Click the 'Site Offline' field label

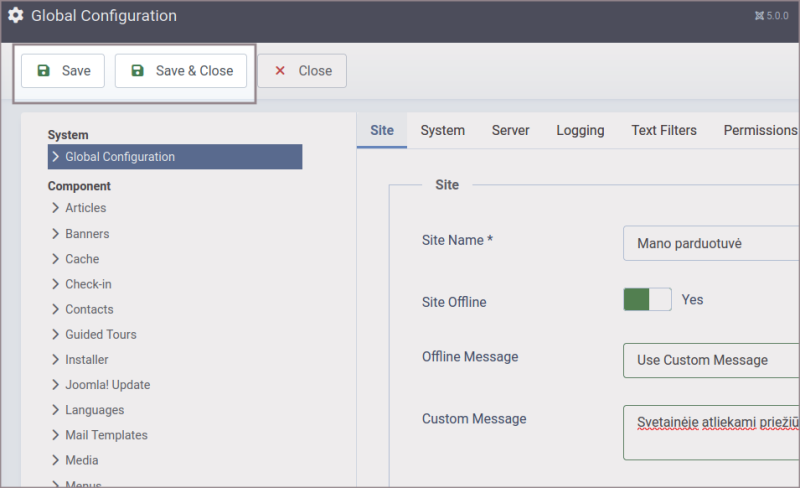click(x=454, y=302)
